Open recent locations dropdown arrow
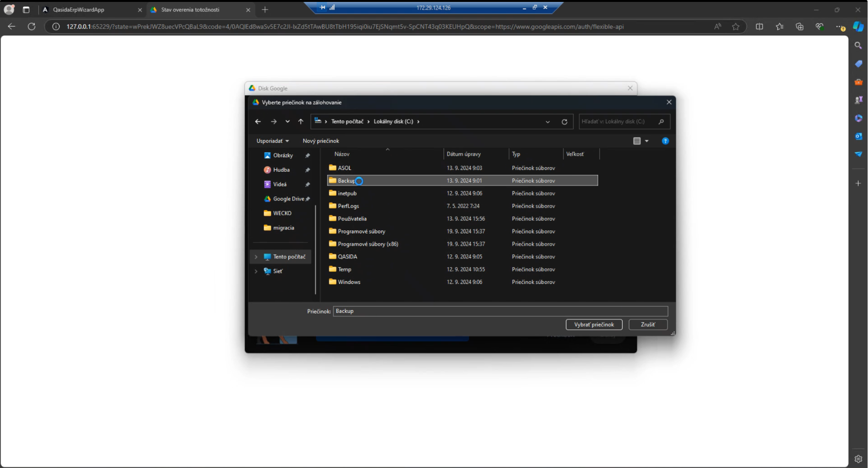The image size is (868, 468). coord(287,122)
